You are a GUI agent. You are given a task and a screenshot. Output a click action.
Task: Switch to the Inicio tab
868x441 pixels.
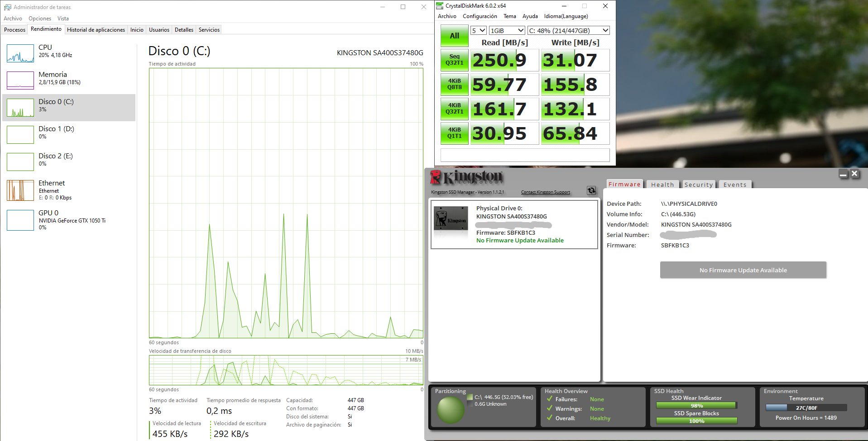pos(137,30)
